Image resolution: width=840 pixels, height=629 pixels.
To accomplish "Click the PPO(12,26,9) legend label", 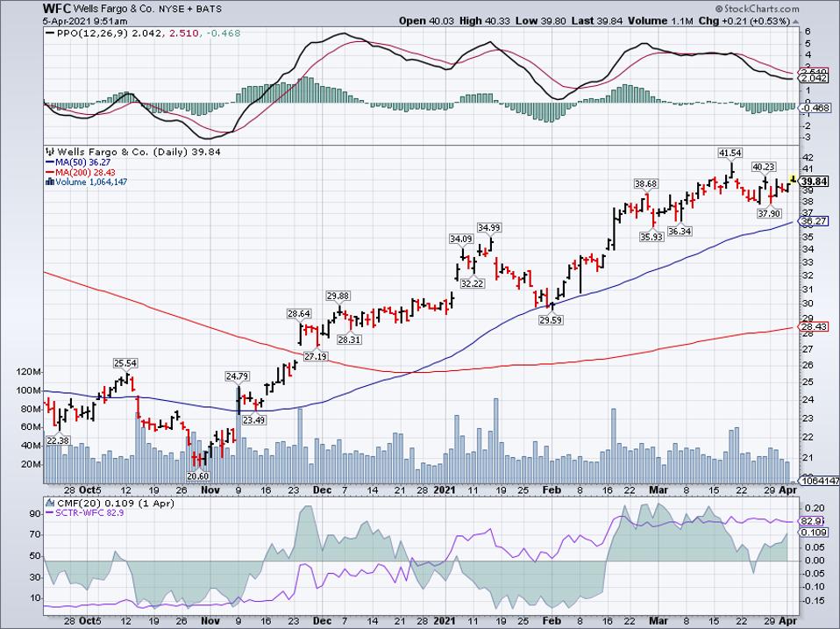I will [x=93, y=33].
